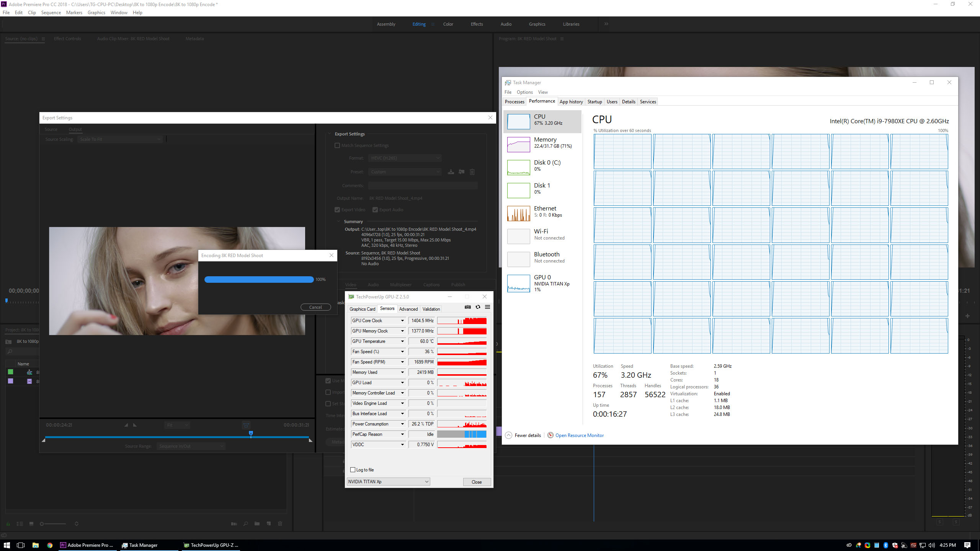
Task: Click the Save Preset icon in Export Settings
Action: click(x=451, y=172)
